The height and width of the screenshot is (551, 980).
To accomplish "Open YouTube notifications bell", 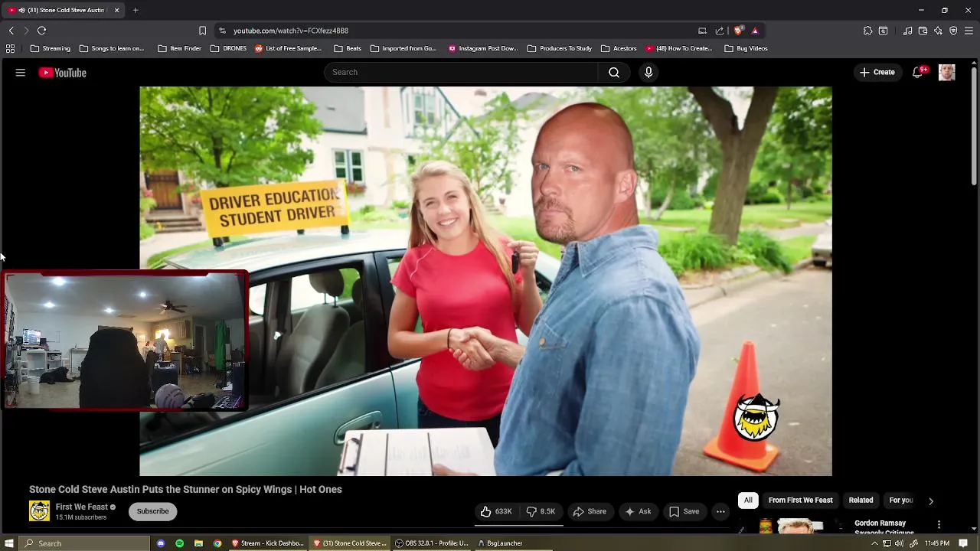I will 917,72.
